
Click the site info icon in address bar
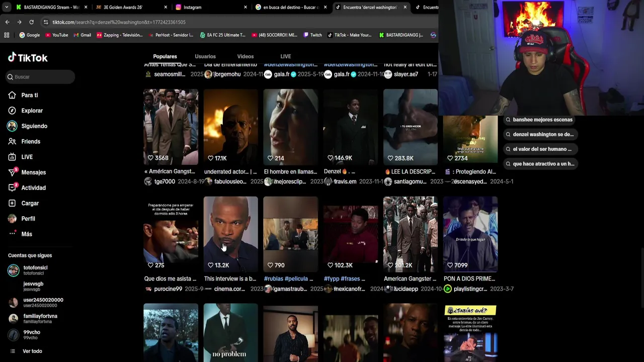tap(46, 22)
